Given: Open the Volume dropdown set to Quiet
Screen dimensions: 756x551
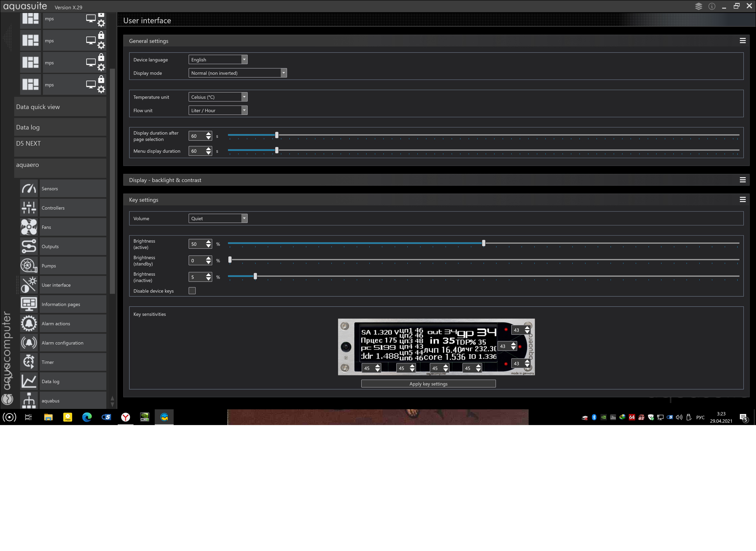Looking at the screenshot, I should pos(218,218).
